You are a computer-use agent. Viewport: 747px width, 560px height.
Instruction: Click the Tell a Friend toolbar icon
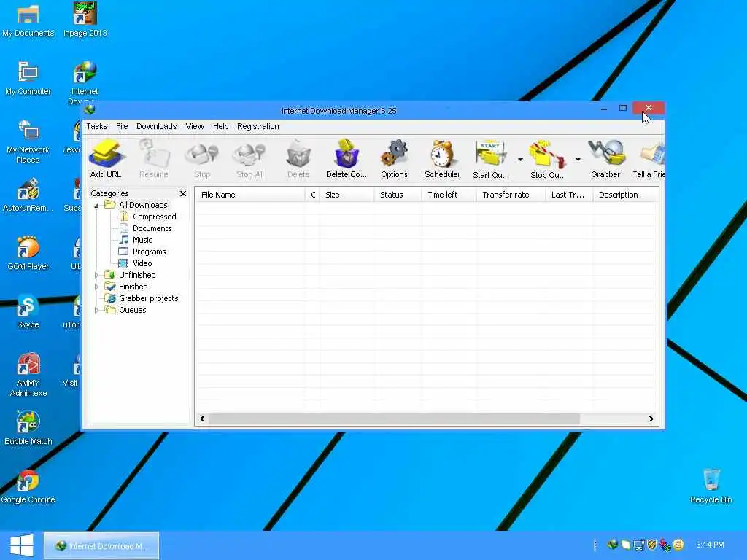coord(649,159)
